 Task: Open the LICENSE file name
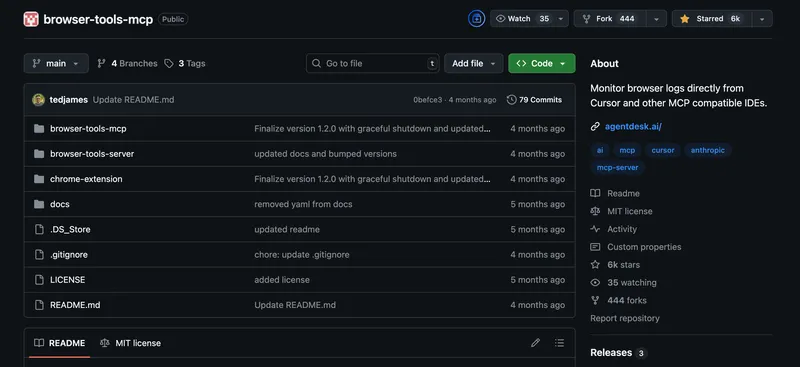[x=67, y=280]
